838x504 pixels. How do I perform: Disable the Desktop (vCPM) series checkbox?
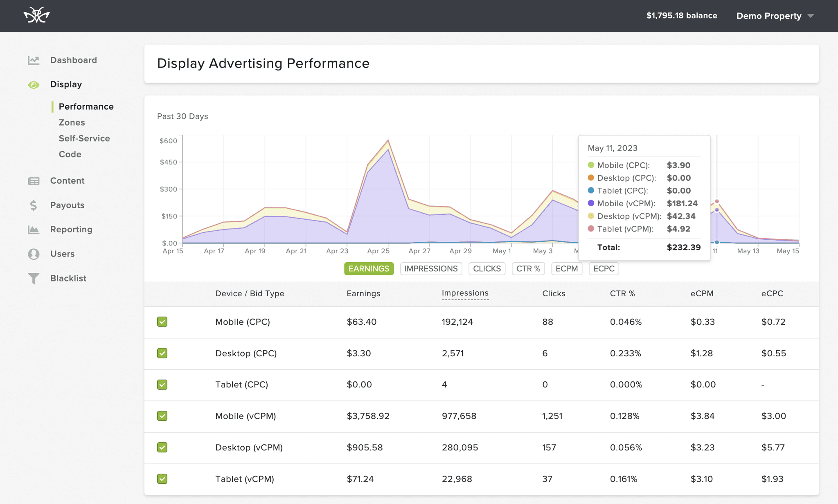click(162, 448)
